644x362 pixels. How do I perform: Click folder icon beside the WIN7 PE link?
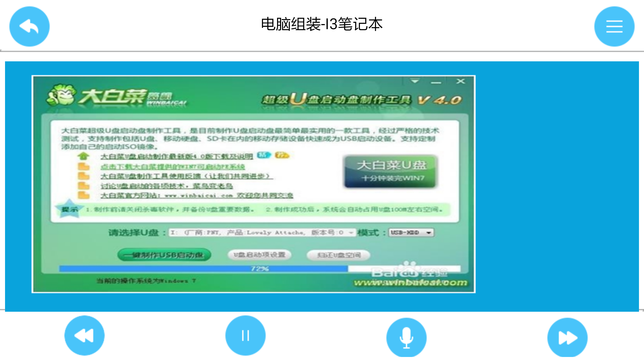pyautogui.click(x=84, y=166)
